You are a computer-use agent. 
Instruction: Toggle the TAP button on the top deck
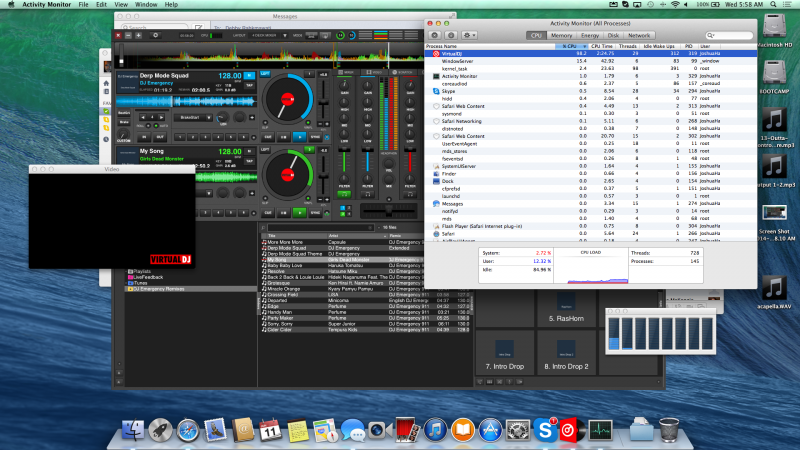click(x=250, y=86)
